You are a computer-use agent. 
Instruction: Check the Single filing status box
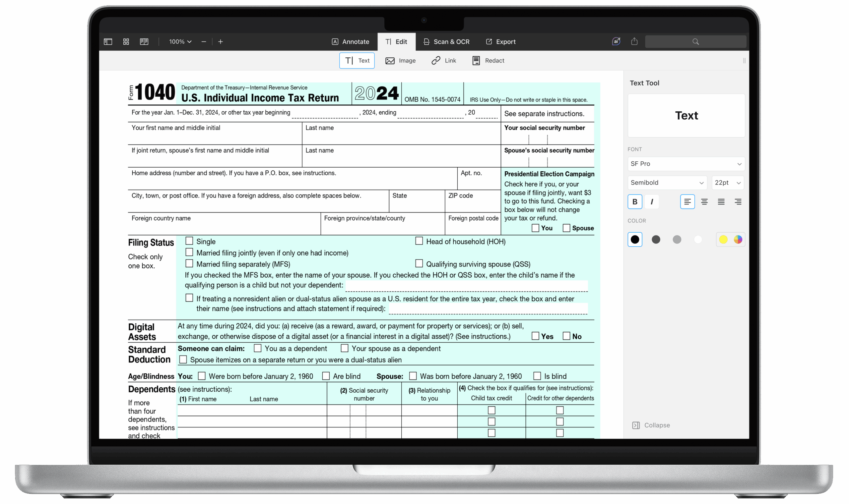tap(189, 241)
